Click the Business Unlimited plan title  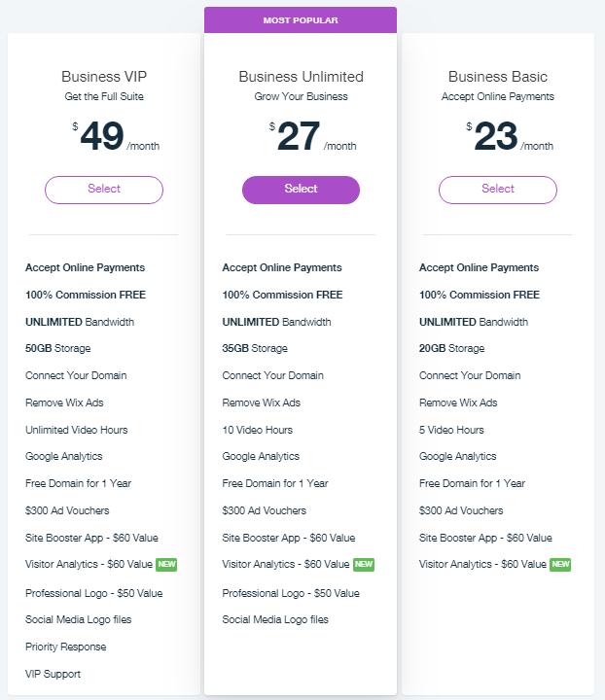(301, 77)
